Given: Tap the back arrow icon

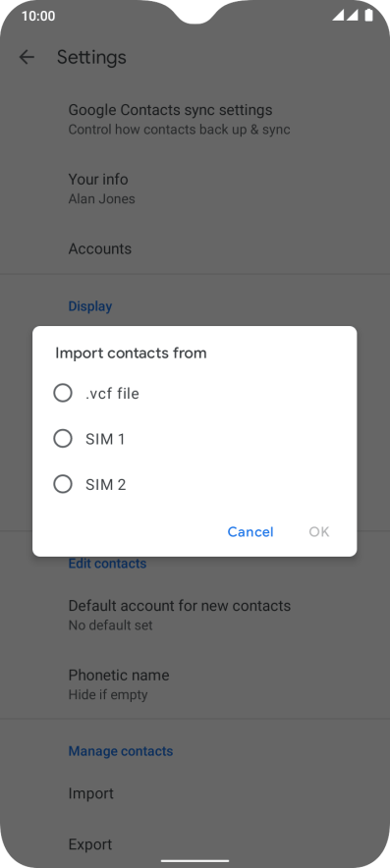Looking at the screenshot, I should click(27, 57).
